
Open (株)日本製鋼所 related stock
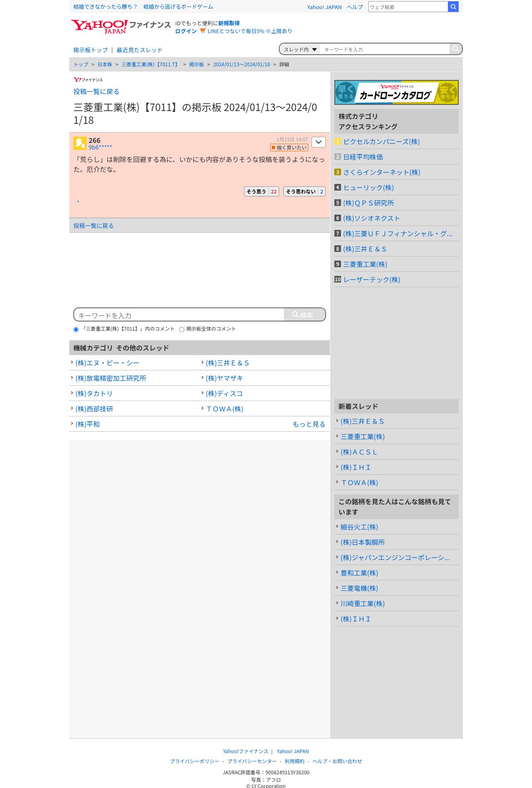point(363,542)
